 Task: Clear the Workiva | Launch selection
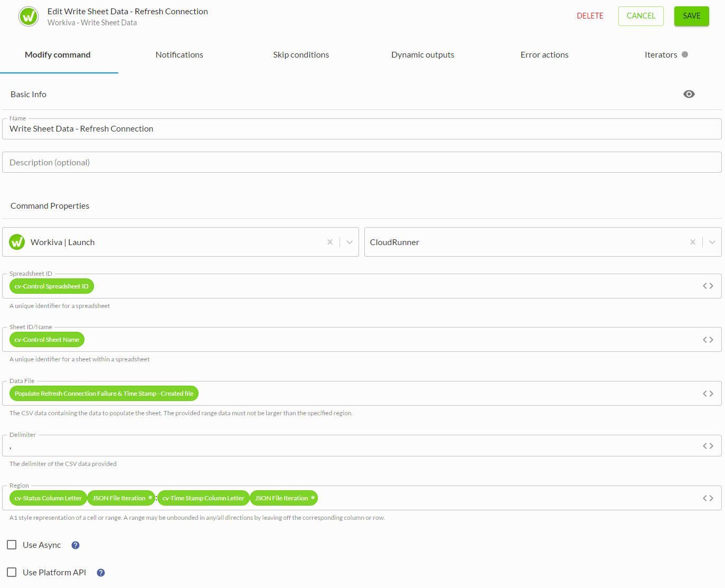pos(330,242)
